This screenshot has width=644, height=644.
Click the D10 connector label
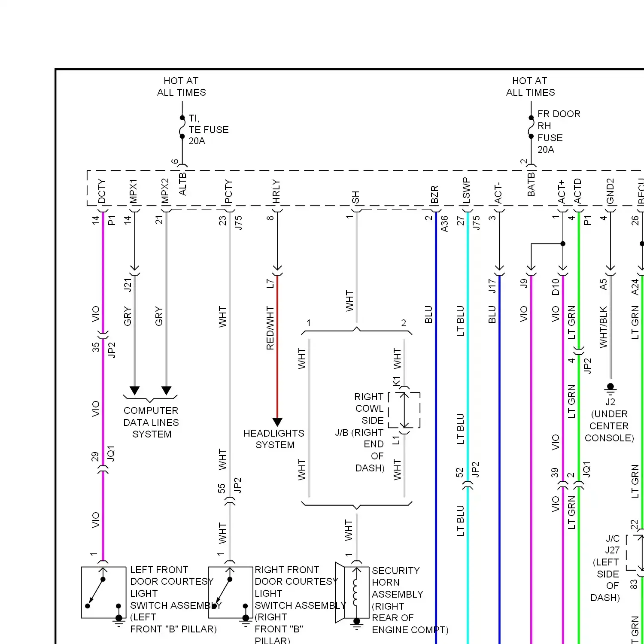[x=556, y=287]
